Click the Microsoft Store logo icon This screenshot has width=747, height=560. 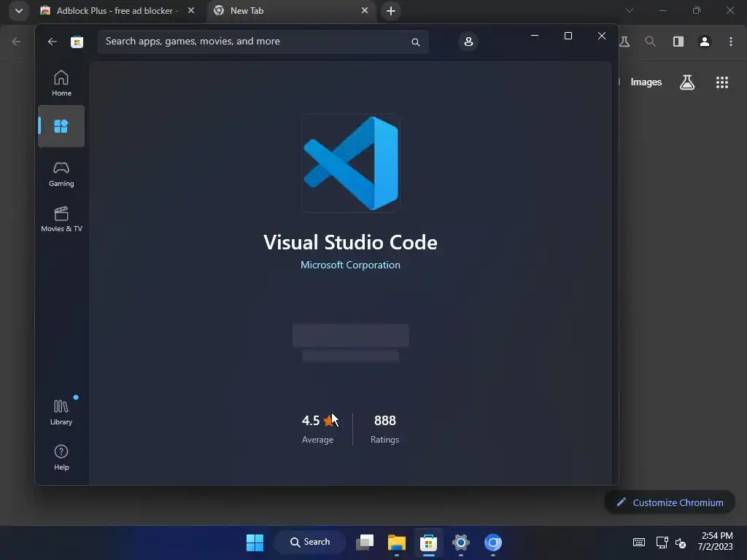tap(77, 42)
